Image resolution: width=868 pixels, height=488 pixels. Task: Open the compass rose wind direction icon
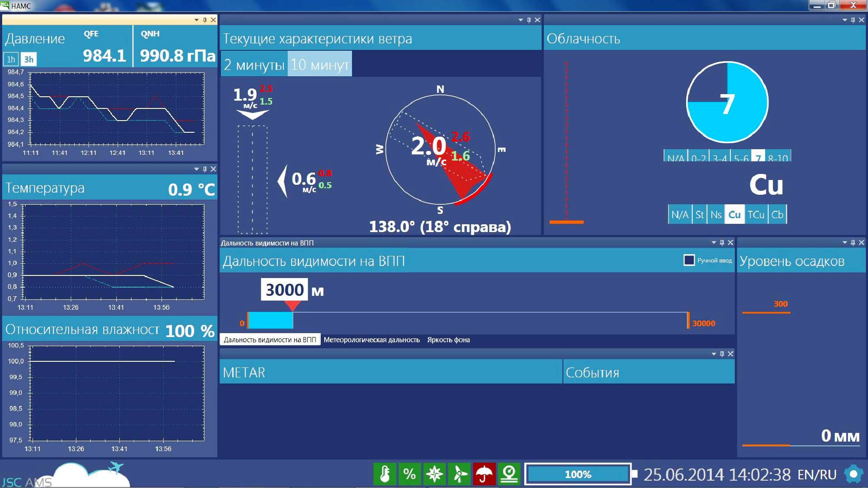(x=434, y=474)
